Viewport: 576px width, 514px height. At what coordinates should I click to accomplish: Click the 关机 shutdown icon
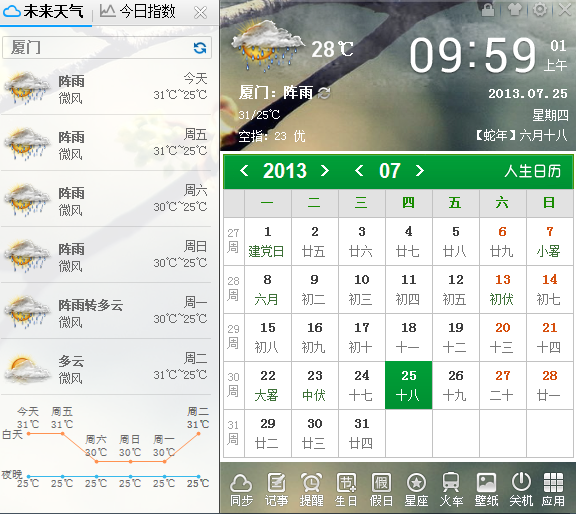point(521,490)
